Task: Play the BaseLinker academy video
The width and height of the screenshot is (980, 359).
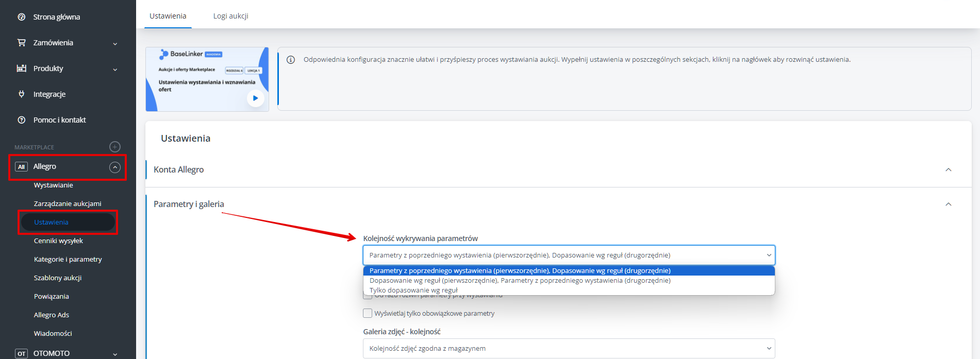Action: click(x=255, y=98)
